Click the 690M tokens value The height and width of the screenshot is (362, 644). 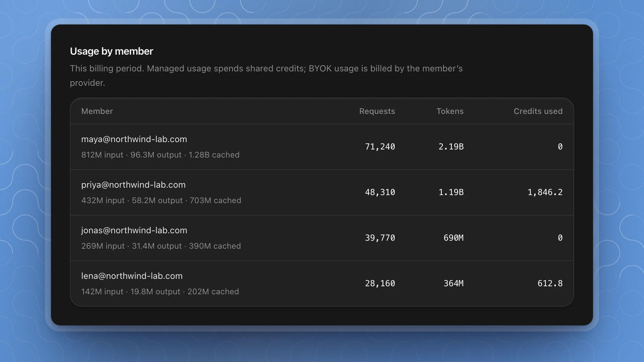(x=453, y=238)
